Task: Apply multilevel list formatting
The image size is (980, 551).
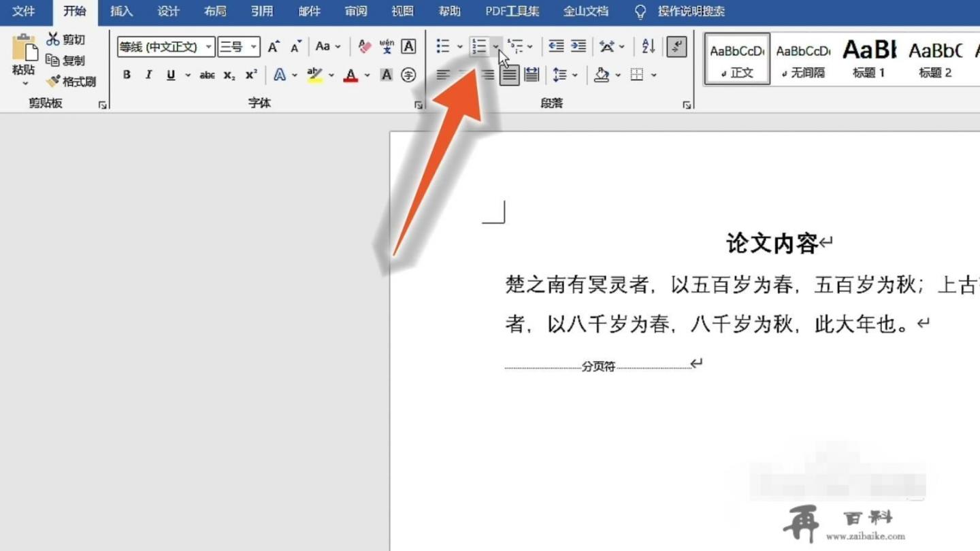Action: 515,46
